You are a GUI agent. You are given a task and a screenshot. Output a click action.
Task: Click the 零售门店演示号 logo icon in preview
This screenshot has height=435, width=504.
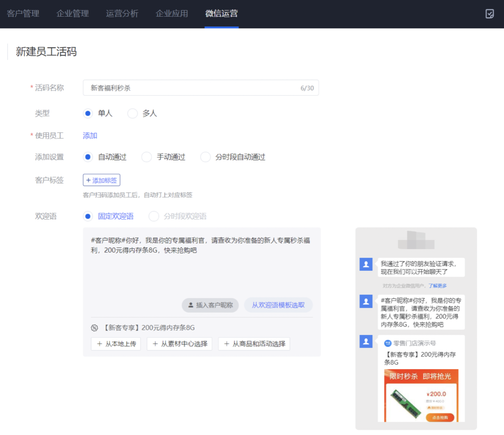click(387, 343)
